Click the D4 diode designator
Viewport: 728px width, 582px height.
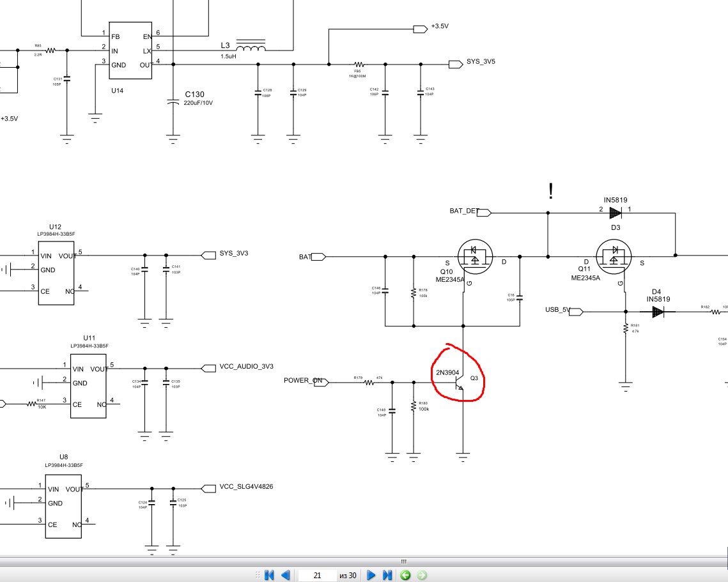(656, 292)
